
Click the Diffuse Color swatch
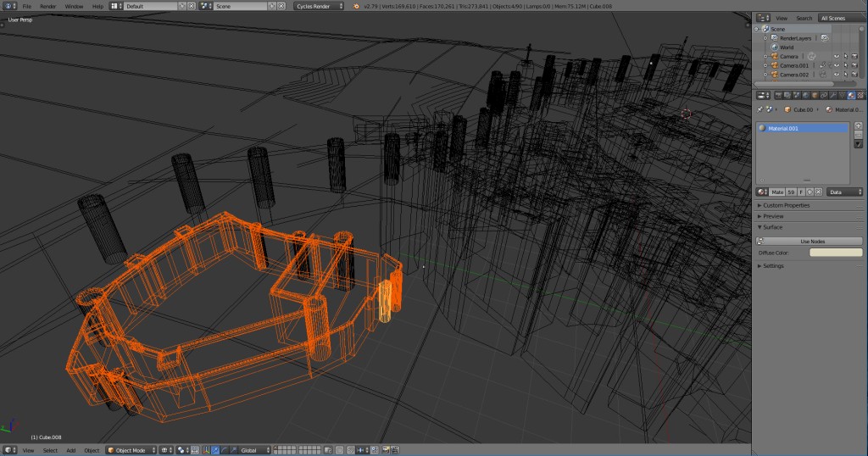click(835, 253)
